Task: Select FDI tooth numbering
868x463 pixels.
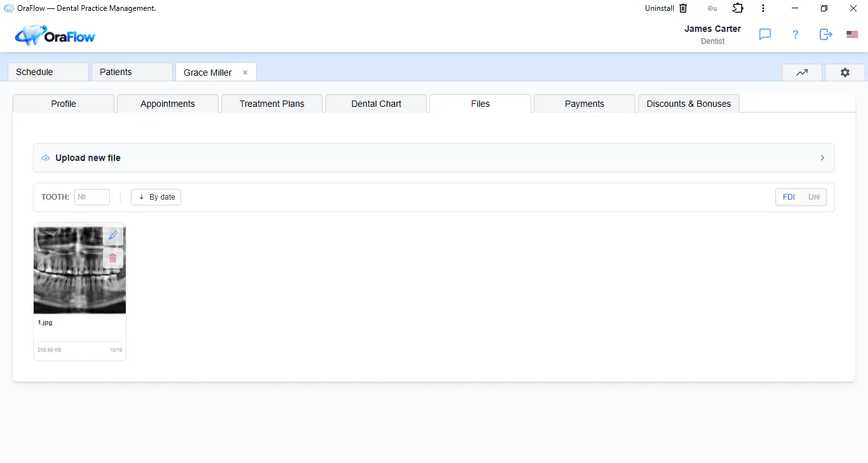Action: point(789,197)
